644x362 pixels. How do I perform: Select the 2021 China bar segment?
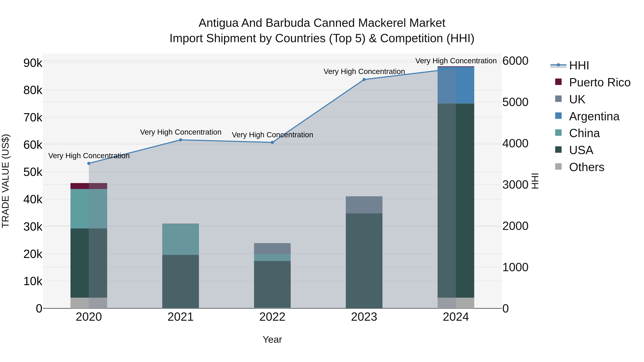[180, 239]
